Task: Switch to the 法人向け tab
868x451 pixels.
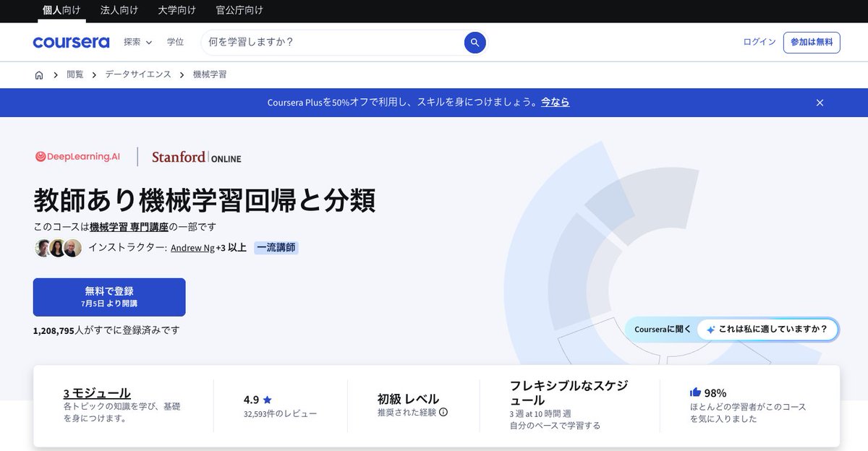Action: (119, 11)
